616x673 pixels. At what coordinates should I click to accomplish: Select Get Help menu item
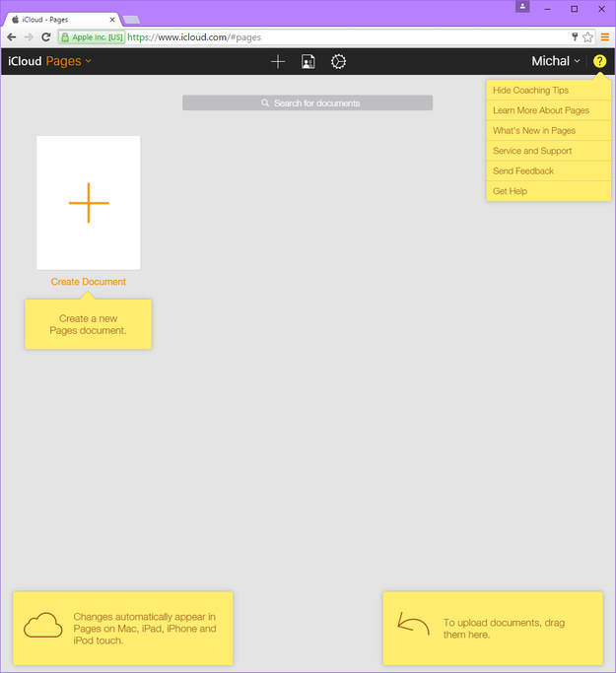point(549,191)
